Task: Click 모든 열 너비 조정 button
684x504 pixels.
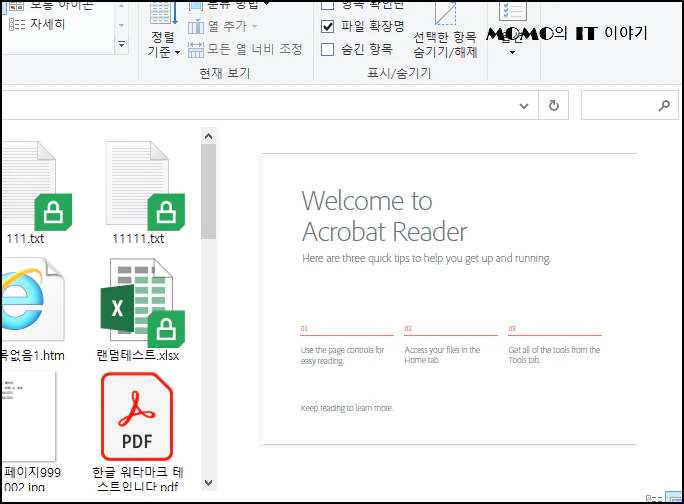Action: tap(245, 49)
